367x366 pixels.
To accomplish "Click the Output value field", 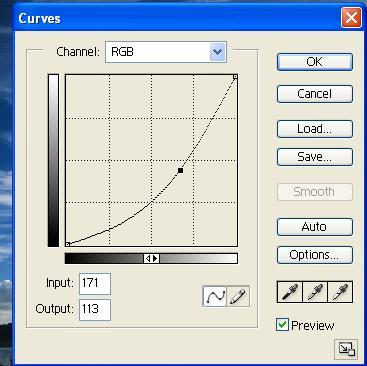I will (95, 309).
